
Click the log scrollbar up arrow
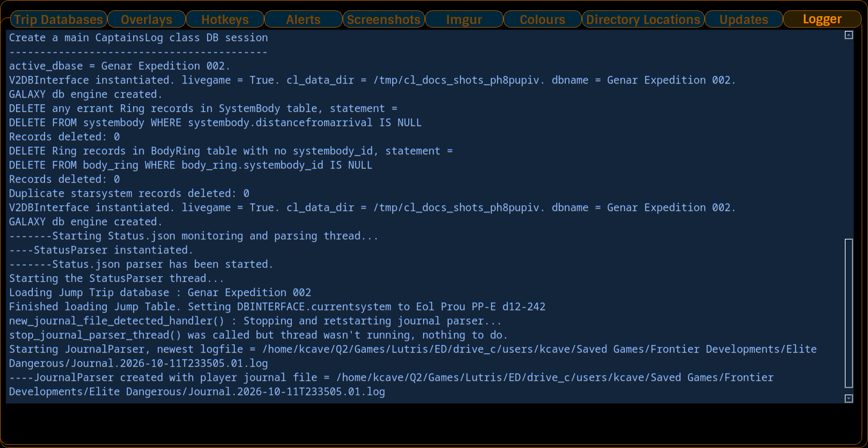[x=849, y=35]
